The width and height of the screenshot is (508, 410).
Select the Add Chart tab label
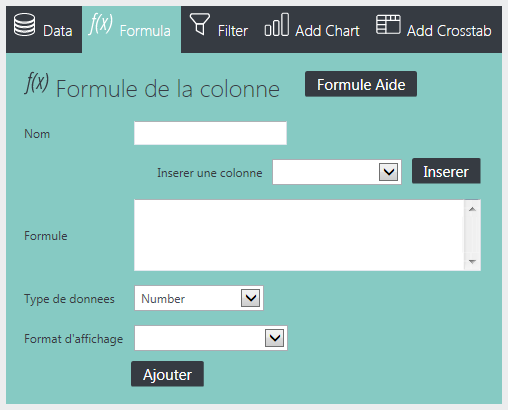tap(327, 31)
